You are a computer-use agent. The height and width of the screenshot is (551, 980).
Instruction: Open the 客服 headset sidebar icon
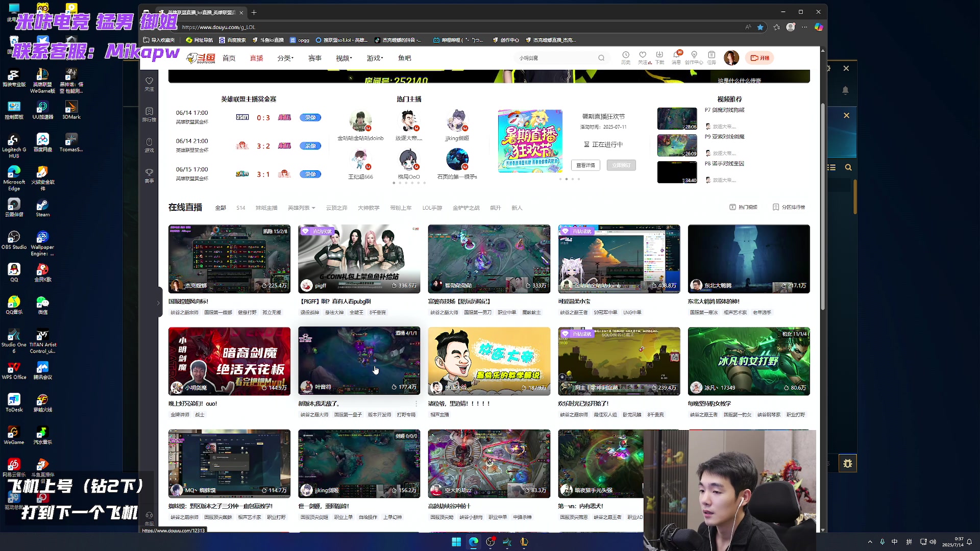pyautogui.click(x=149, y=518)
